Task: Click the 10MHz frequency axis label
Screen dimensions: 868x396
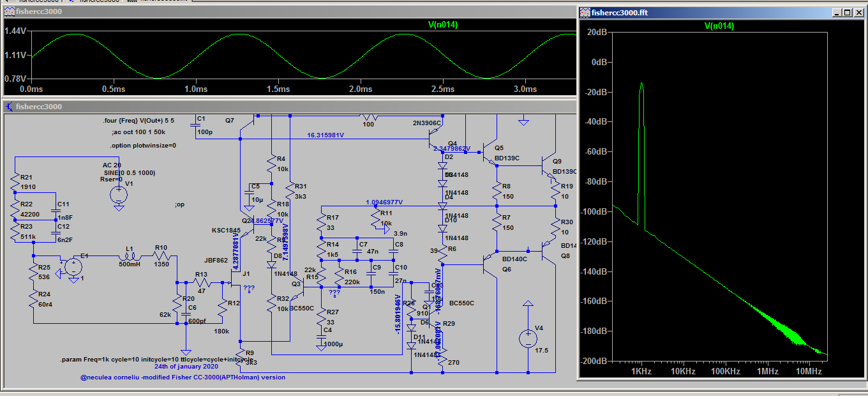Action: pyautogui.click(x=808, y=371)
